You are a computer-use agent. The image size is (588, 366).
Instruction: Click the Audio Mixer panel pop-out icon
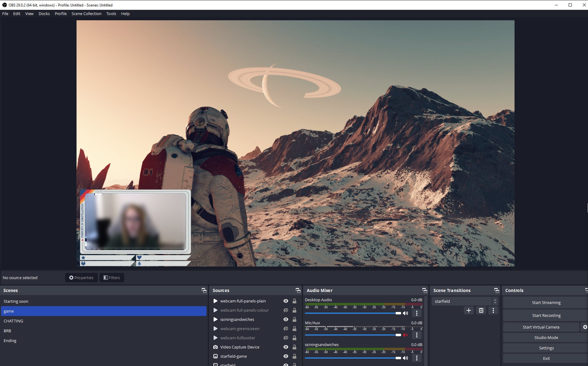coord(424,290)
